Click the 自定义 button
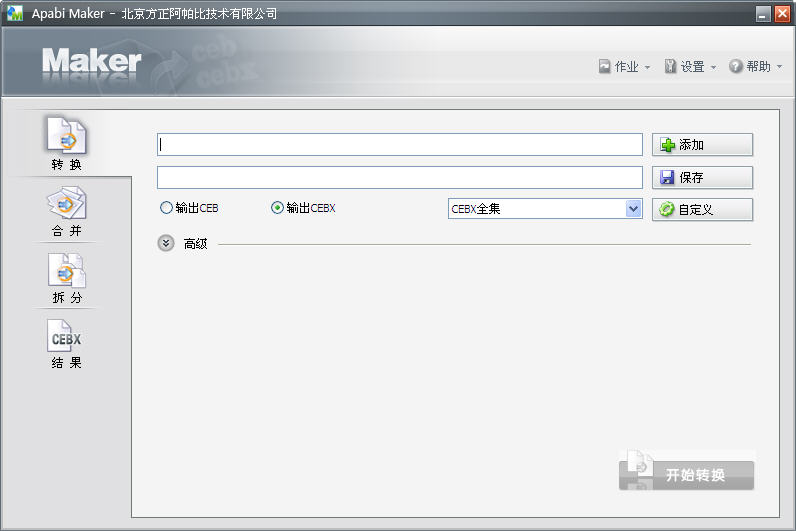The height and width of the screenshot is (531, 796). coord(702,210)
